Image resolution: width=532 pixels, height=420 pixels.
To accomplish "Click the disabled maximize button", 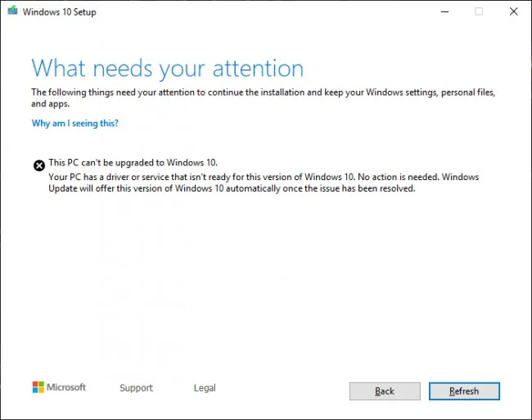I will 479,11.
